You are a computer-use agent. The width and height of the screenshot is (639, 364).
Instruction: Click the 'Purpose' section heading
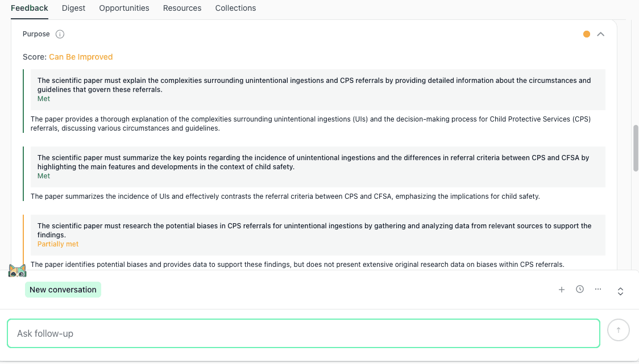point(36,34)
